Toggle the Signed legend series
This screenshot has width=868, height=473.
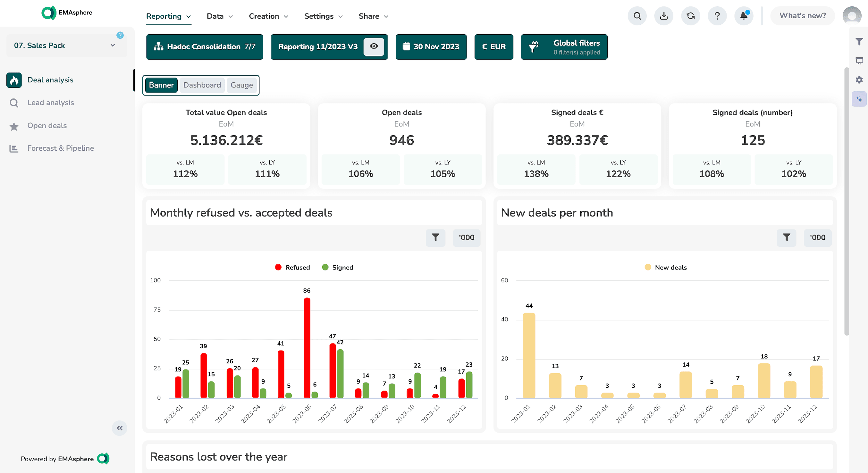(338, 267)
